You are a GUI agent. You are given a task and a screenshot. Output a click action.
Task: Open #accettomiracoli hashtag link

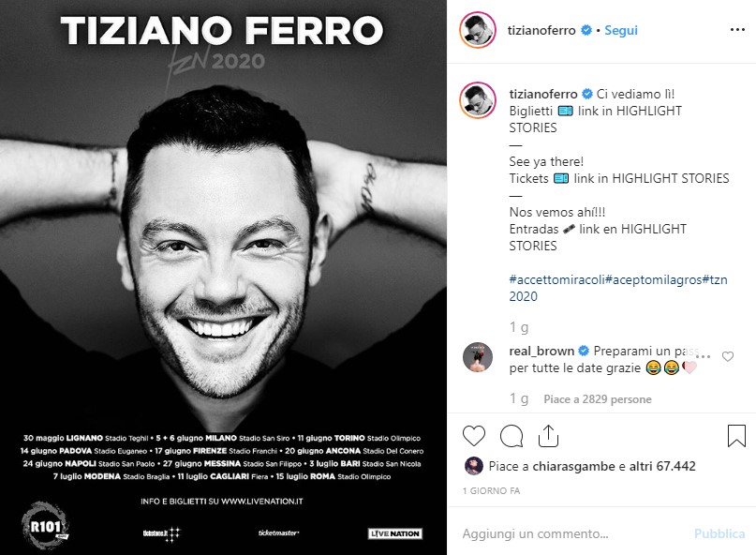point(556,279)
